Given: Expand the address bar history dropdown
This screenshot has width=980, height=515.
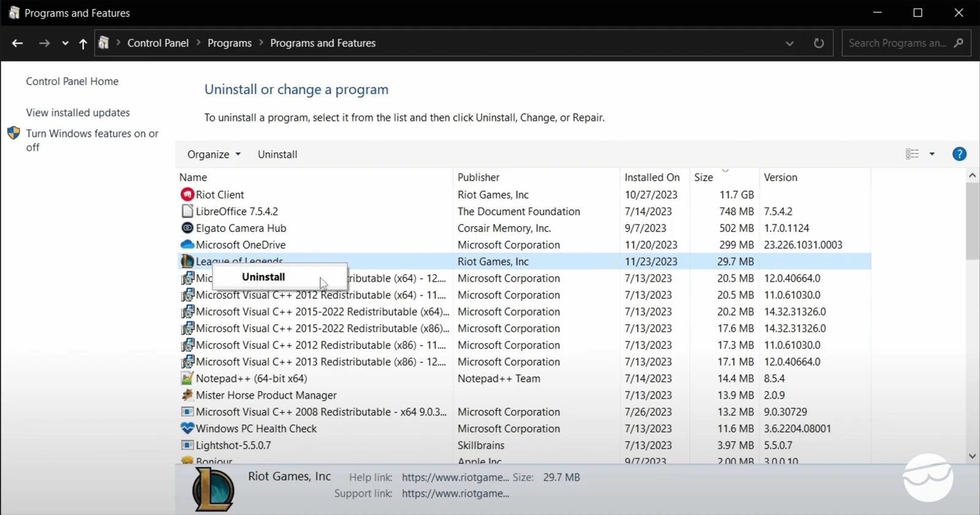Looking at the screenshot, I should (790, 43).
